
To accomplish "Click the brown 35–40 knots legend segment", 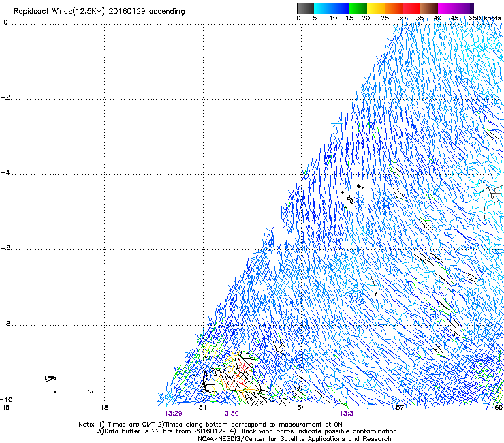I will (x=429, y=8).
